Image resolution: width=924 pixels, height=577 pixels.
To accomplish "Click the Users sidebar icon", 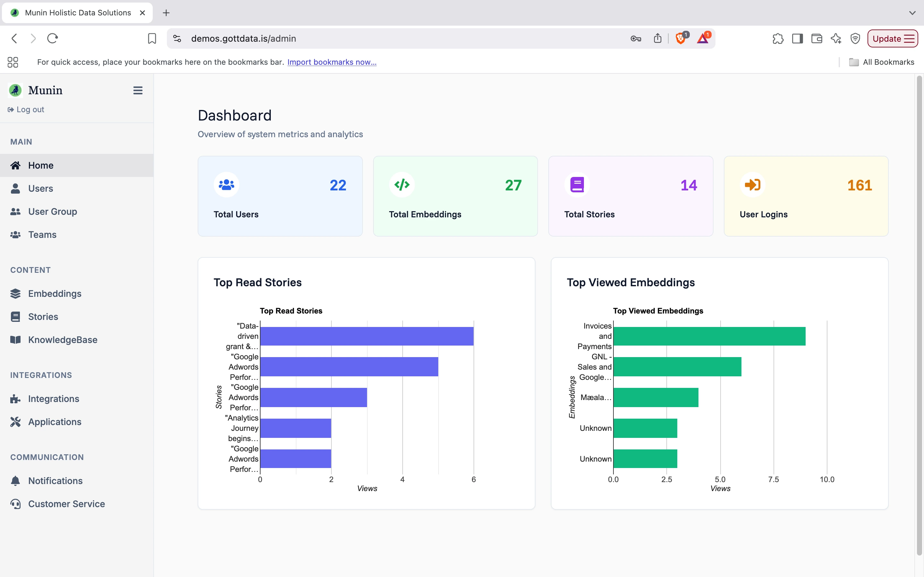I will click(x=15, y=188).
